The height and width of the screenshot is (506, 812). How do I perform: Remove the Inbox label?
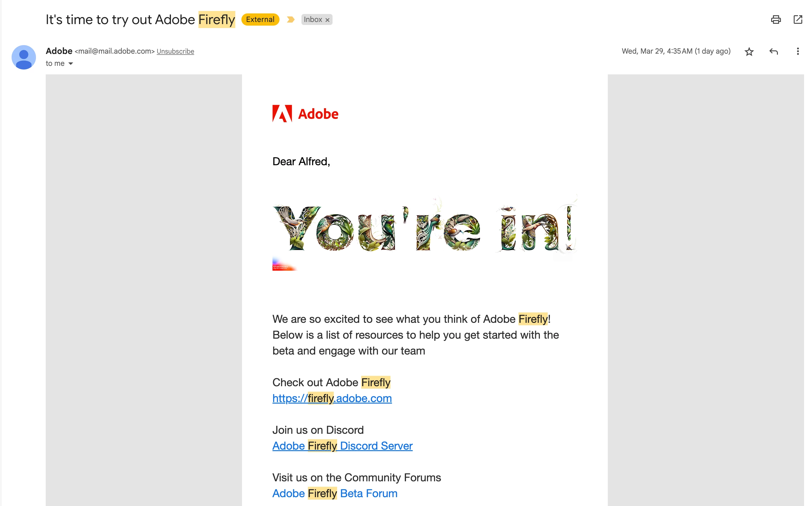click(328, 20)
